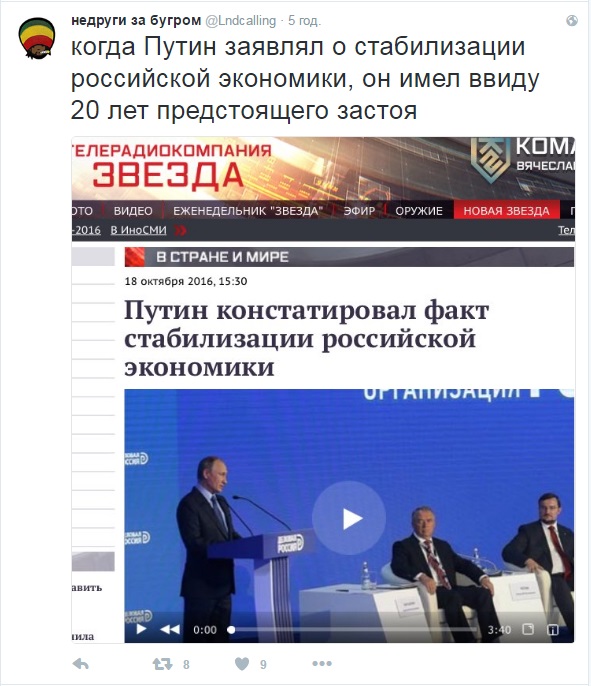Click the info icon in video player
Viewport: 591px width, 686px height.
pyautogui.click(x=553, y=630)
